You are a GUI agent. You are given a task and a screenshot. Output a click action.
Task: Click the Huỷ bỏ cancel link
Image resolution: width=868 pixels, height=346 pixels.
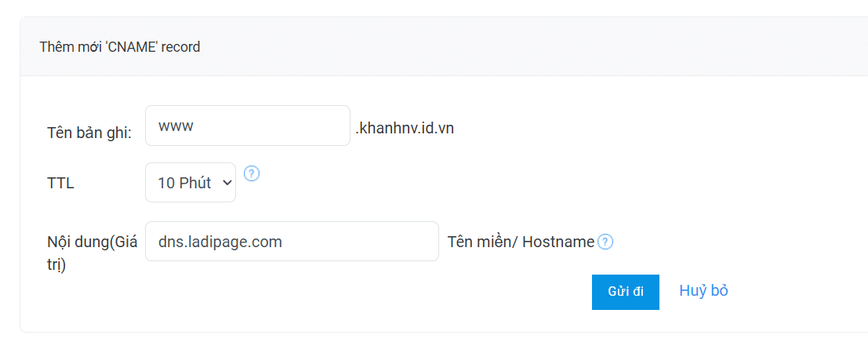tap(703, 291)
